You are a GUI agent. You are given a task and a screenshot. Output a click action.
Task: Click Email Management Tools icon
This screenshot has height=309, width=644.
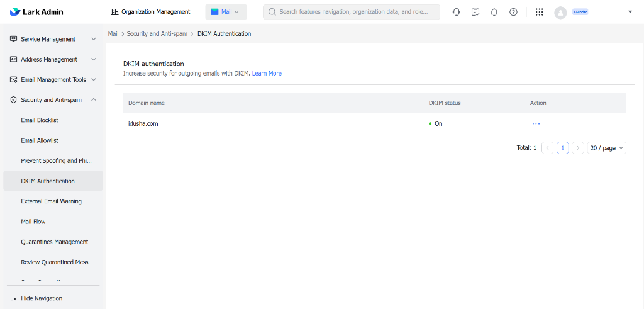pyautogui.click(x=13, y=80)
